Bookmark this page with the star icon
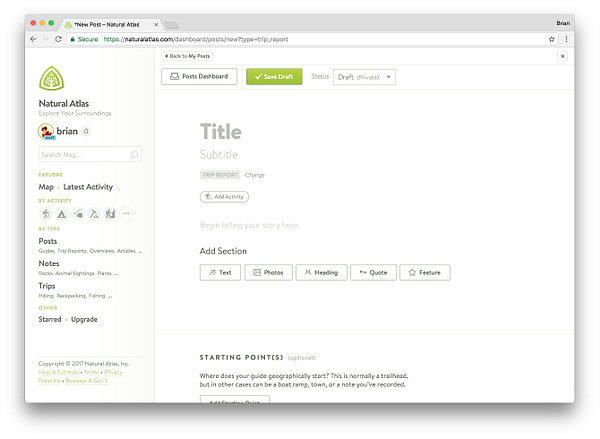This screenshot has height=439, width=600. point(551,39)
